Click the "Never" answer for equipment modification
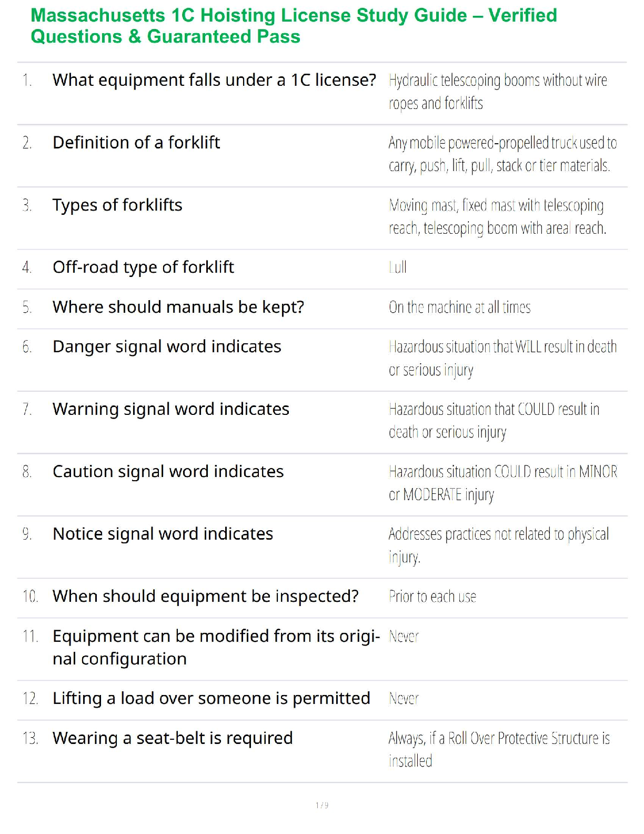644x834 pixels. 404,637
